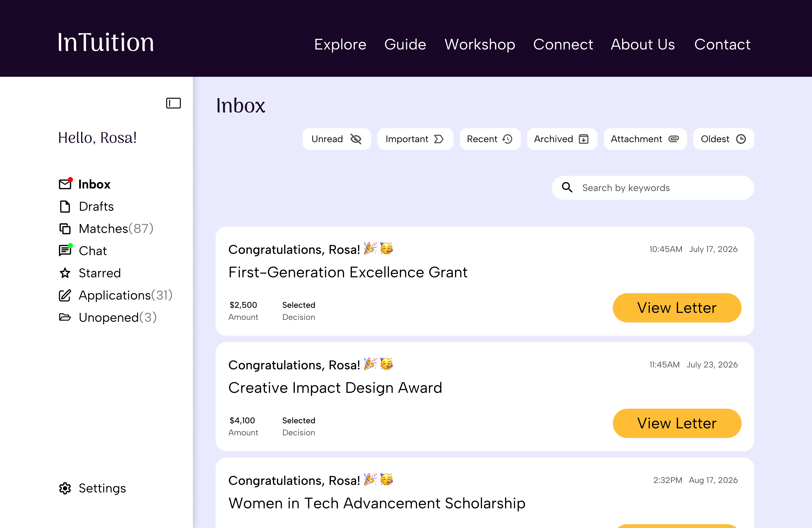Click the Attachment paperclip icon
Image resolution: width=812 pixels, height=528 pixels.
pyautogui.click(x=674, y=139)
